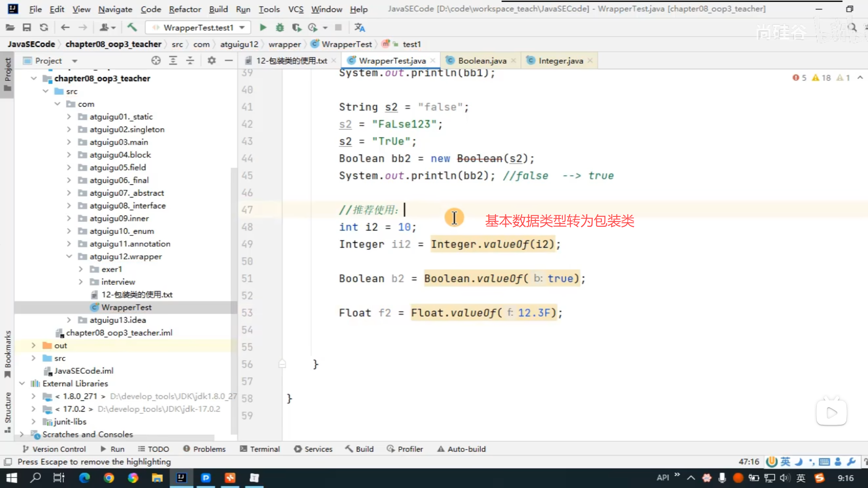The width and height of the screenshot is (868, 488).
Task: Click the Save All disk icon
Action: [27, 28]
